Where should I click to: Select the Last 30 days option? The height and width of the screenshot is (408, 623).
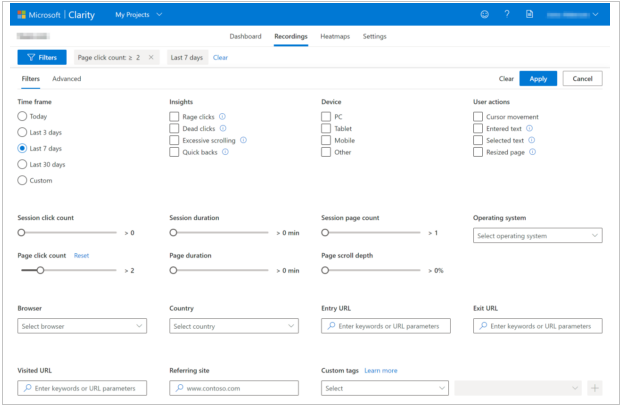click(x=22, y=164)
